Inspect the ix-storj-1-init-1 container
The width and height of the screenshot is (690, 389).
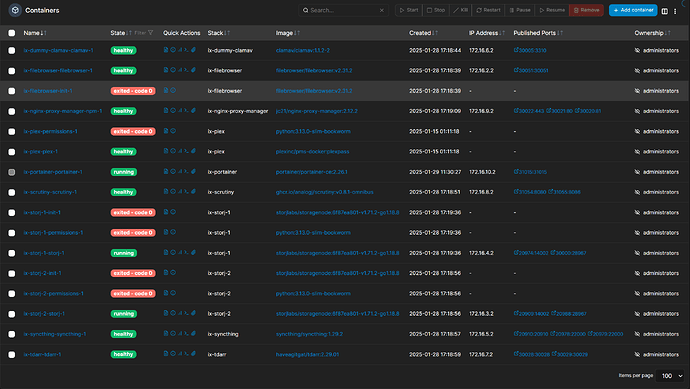173,212
